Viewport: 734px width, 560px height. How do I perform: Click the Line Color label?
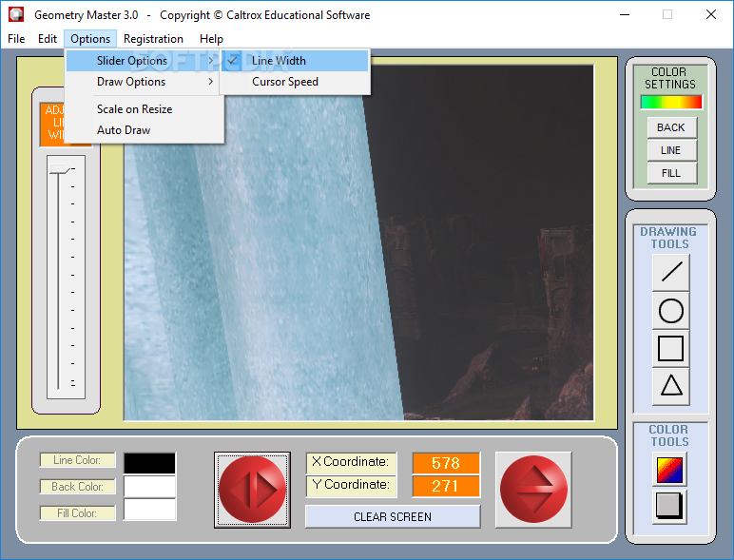click(x=77, y=460)
